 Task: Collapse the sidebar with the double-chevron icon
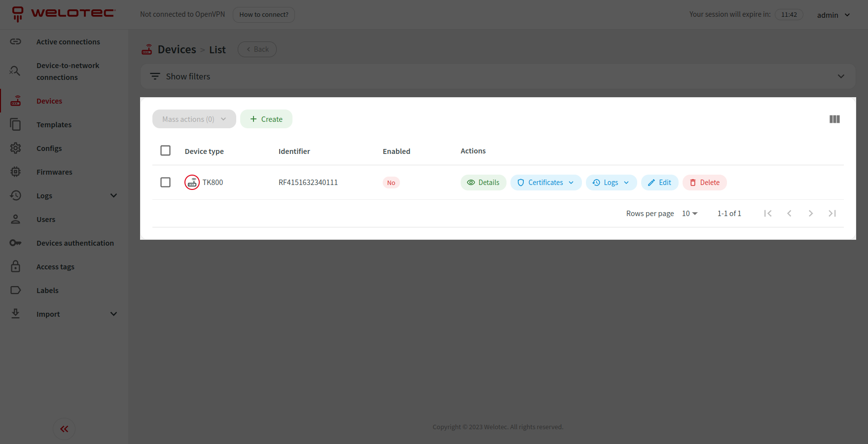(x=64, y=429)
